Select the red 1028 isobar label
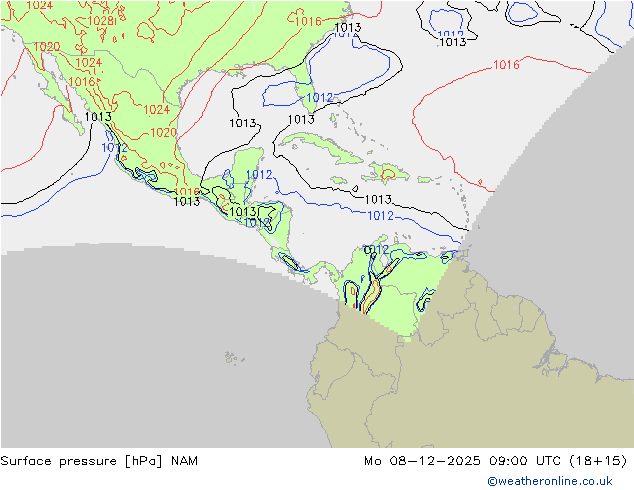Screen dimensions: 634x490 point(101,21)
